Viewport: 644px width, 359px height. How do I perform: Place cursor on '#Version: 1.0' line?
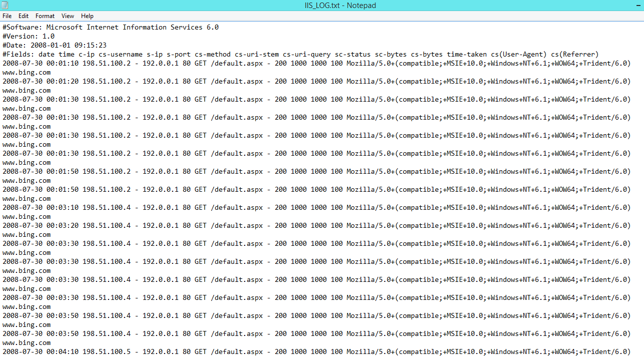click(29, 37)
